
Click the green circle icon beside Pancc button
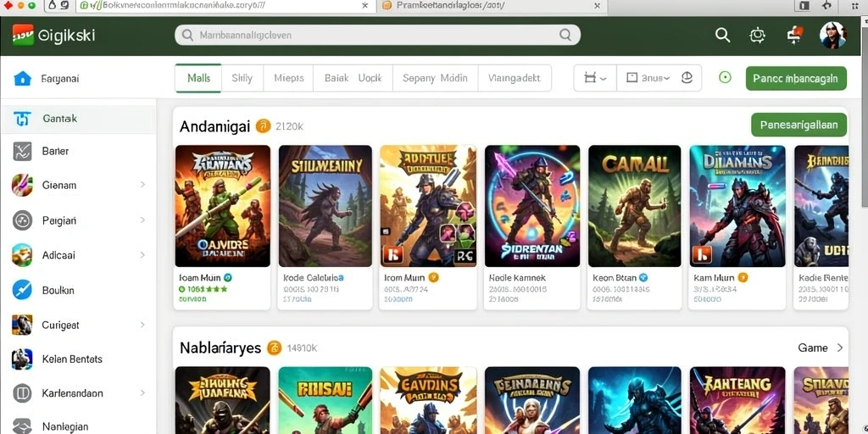tap(725, 77)
